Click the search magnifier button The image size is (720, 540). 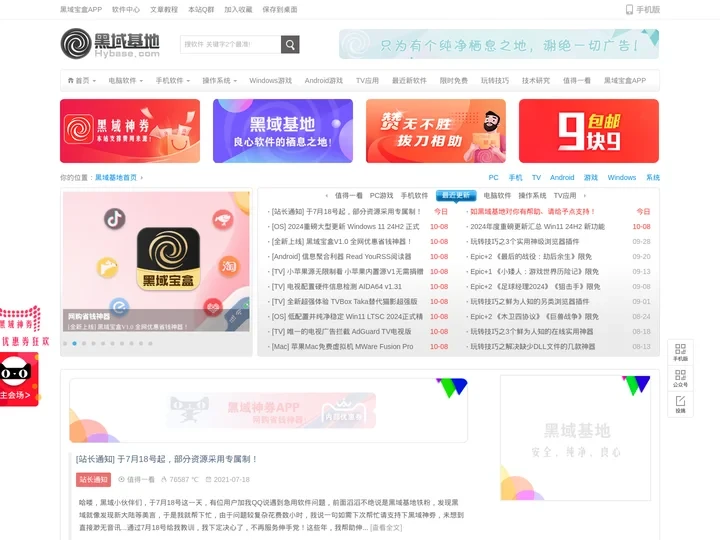(290, 45)
